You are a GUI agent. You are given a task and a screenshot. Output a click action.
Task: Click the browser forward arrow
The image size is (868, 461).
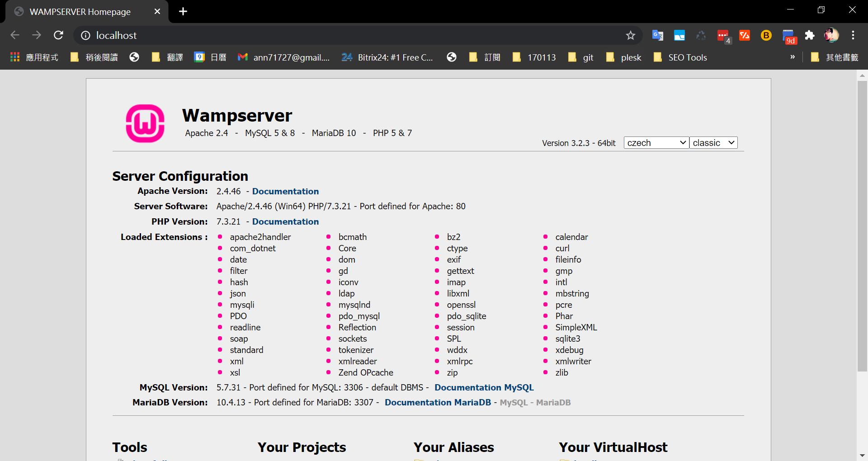(x=37, y=35)
